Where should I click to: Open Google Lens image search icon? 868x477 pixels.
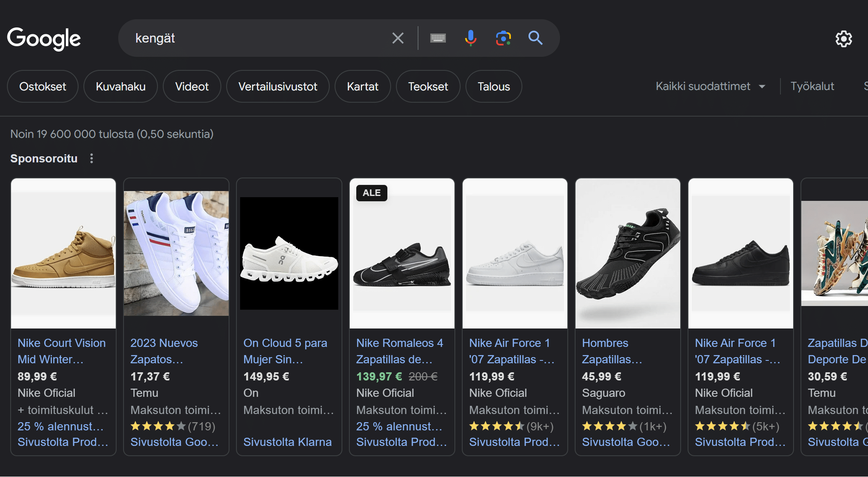[504, 38]
